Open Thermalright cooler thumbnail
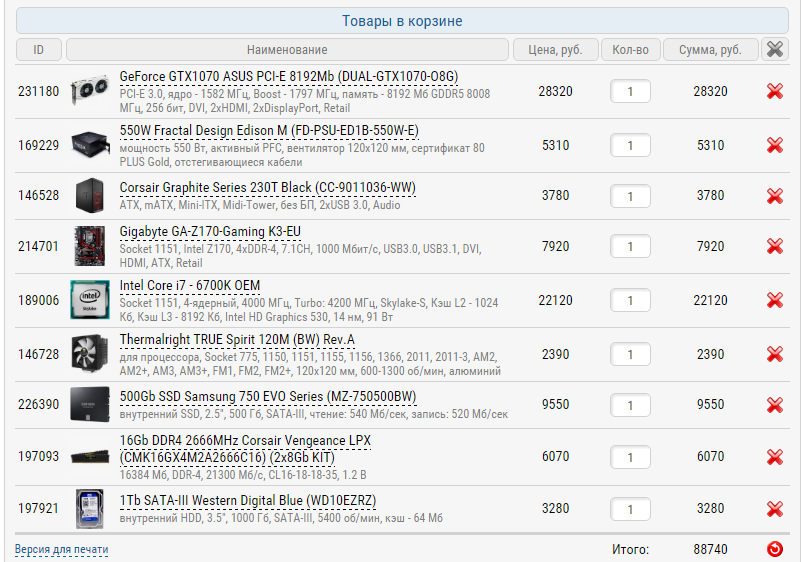The image size is (802, 562). pos(90,354)
